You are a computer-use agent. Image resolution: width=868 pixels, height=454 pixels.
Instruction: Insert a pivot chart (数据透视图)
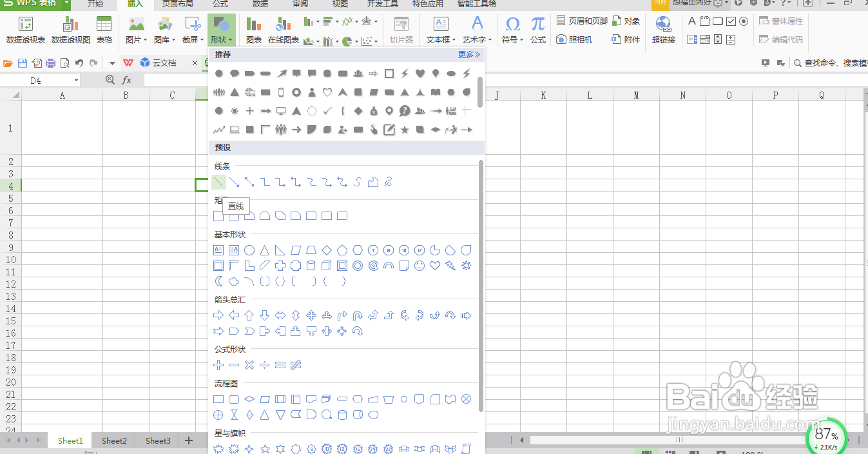pos(71,30)
